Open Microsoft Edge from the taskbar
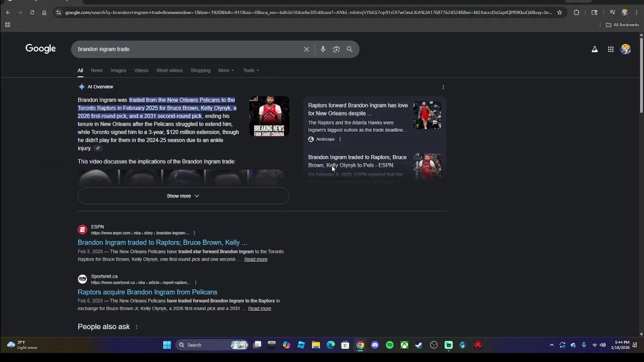 (331, 345)
